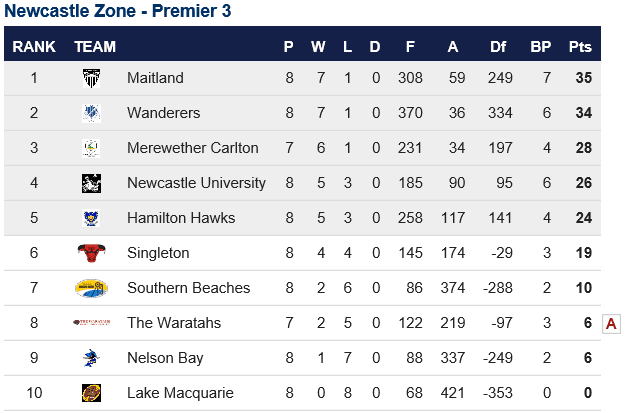Click the Singleton bull logo icon
Screen dimensions: 626x413
[x=91, y=253]
